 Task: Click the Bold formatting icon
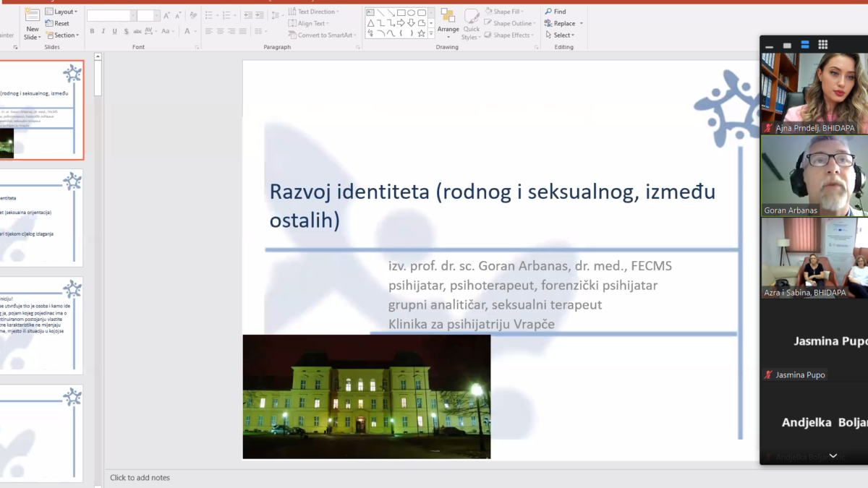tap(92, 31)
